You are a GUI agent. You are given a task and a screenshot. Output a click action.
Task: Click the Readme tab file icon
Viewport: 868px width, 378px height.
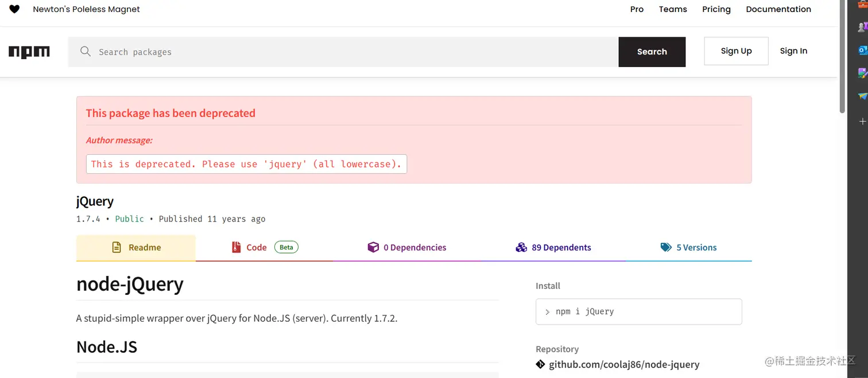pos(117,248)
